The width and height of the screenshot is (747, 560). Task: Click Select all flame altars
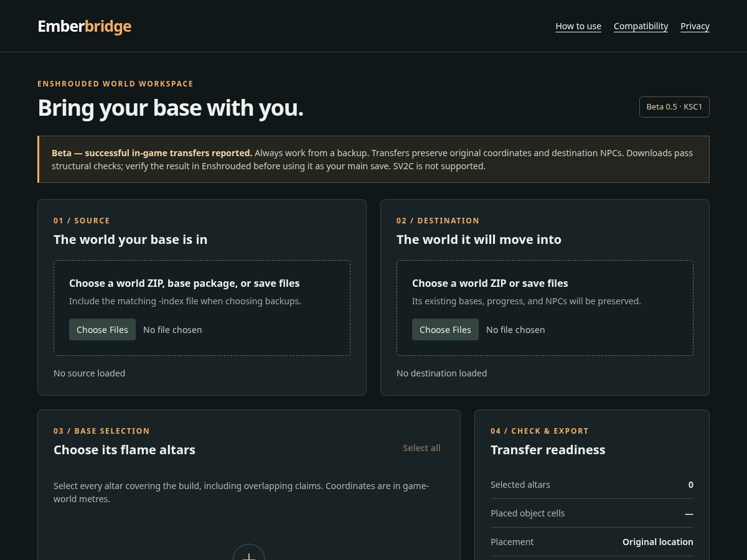pyautogui.click(x=421, y=448)
